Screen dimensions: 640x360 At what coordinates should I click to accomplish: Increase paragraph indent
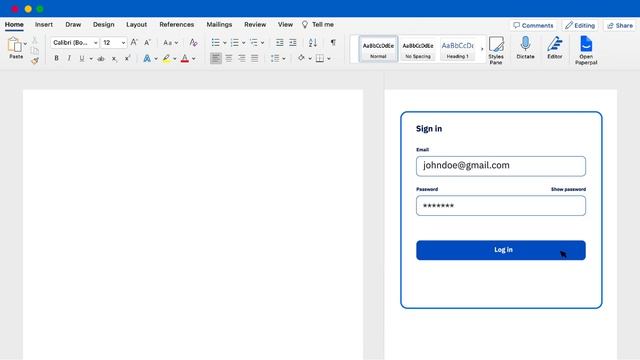[x=293, y=42]
